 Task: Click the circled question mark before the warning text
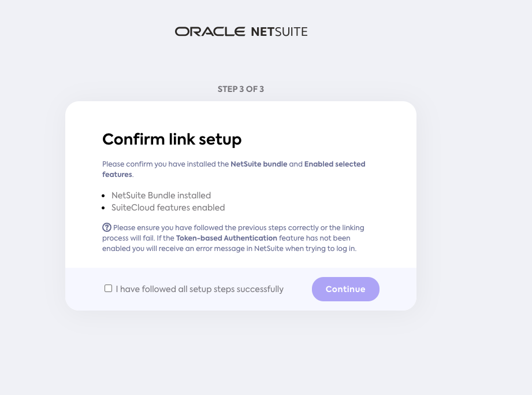coord(107,227)
